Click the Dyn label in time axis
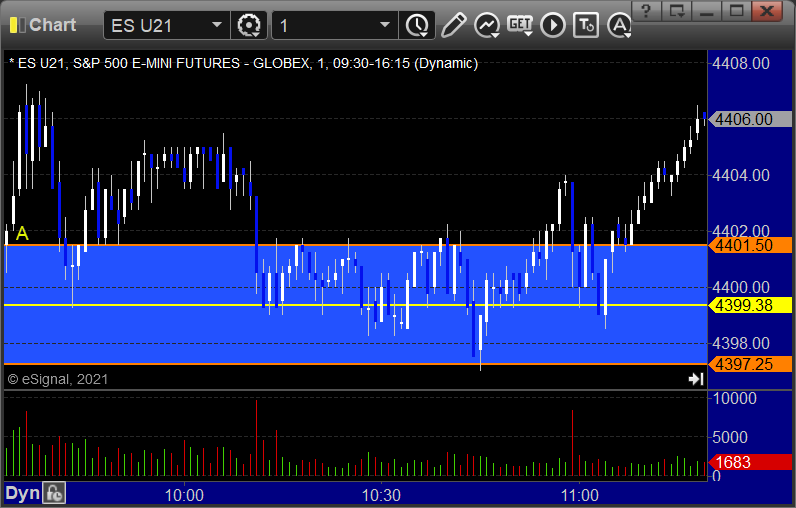 point(22,493)
